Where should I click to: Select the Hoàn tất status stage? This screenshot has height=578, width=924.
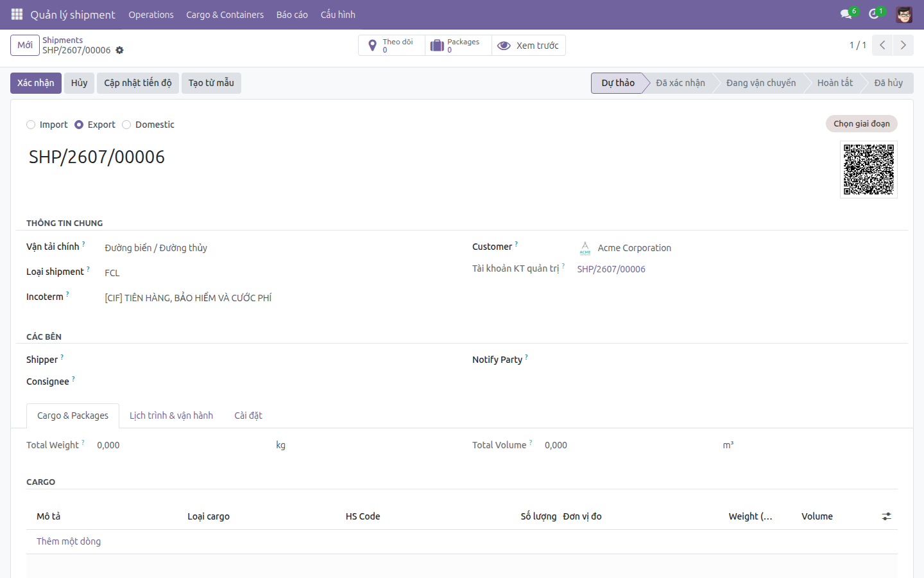835,83
